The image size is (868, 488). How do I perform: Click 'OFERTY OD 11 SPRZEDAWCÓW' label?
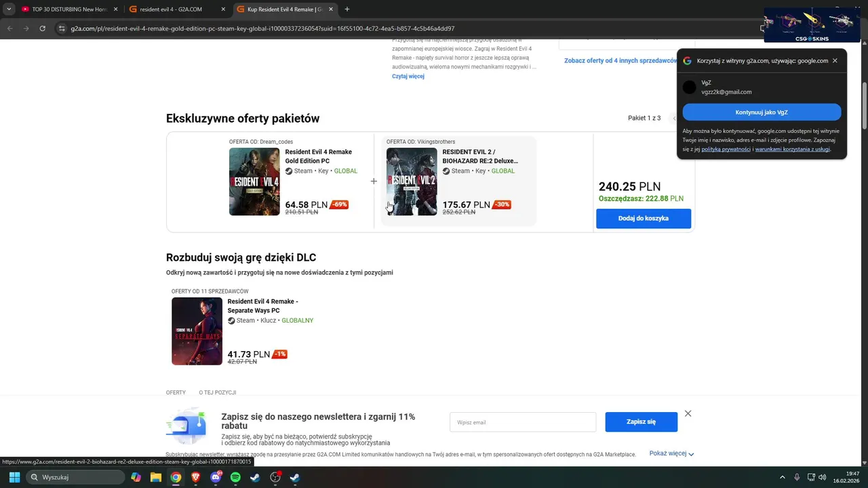coord(210,291)
